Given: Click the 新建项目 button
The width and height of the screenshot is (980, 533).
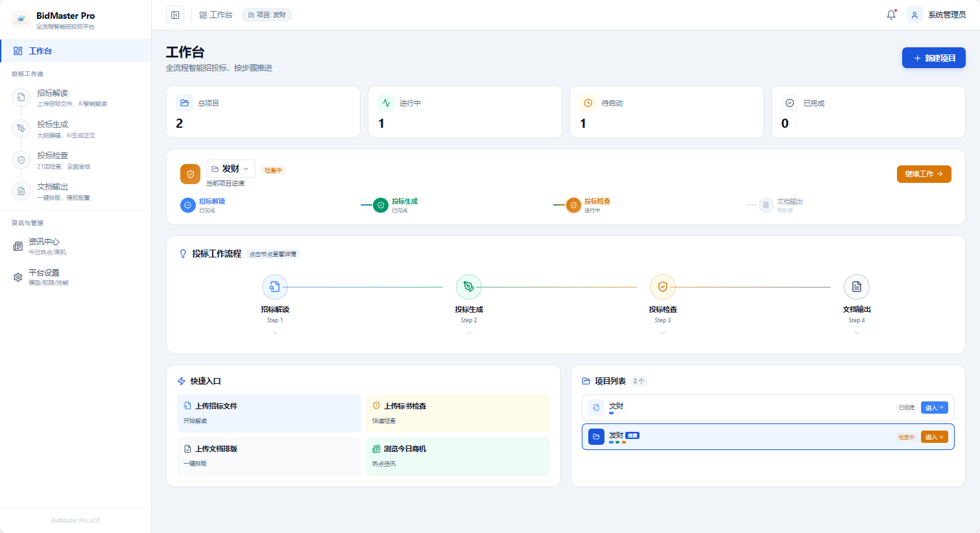Looking at the screenshot, I should click(x=933, y=58).
